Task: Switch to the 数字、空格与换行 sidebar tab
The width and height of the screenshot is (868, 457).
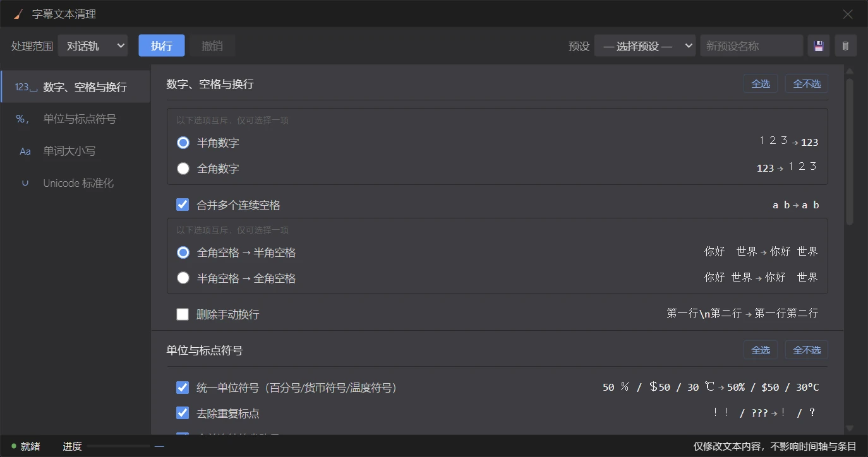Action: click(x=75, y=87)
